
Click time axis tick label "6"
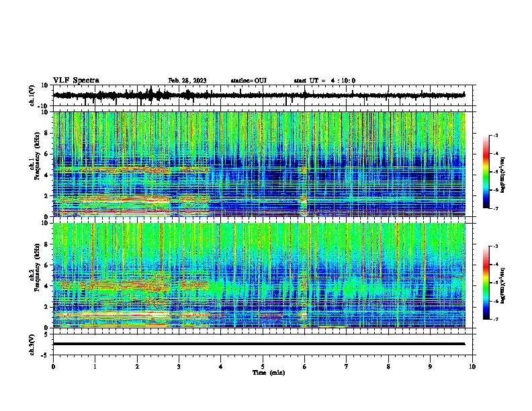point(305,367)
